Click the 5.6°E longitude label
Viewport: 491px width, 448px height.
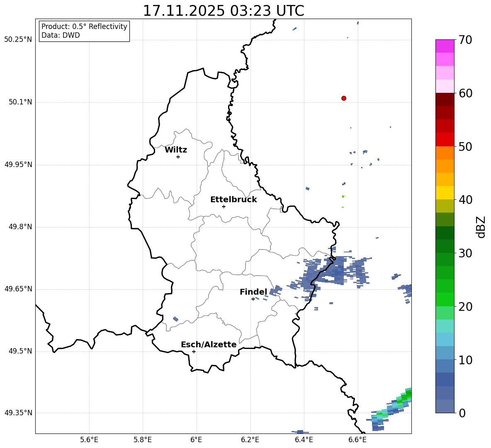[89, 440]
